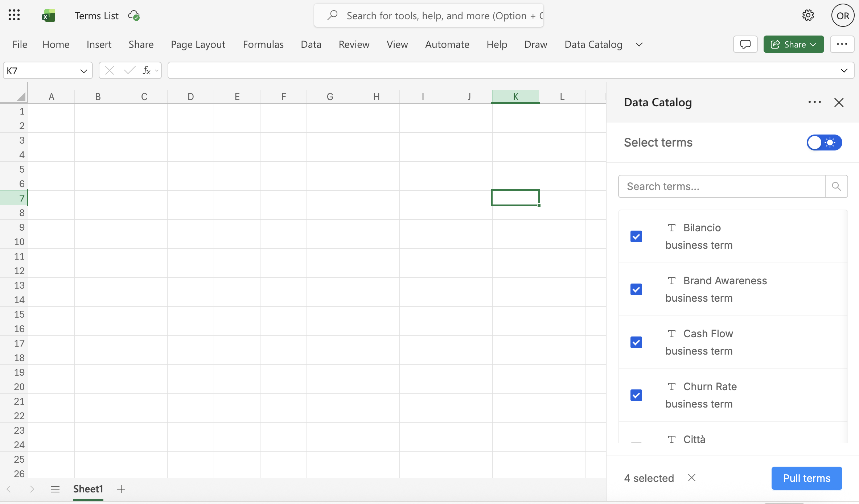Uncheck the Churn Rate term
The image size is (859, 504).
pyautogui.click(x=636, y=395)
